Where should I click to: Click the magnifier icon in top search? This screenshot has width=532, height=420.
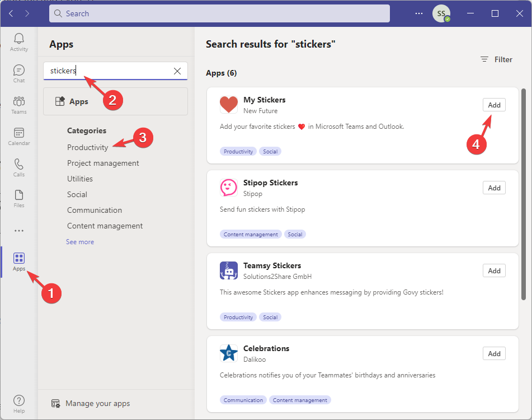tap(58, 13)
